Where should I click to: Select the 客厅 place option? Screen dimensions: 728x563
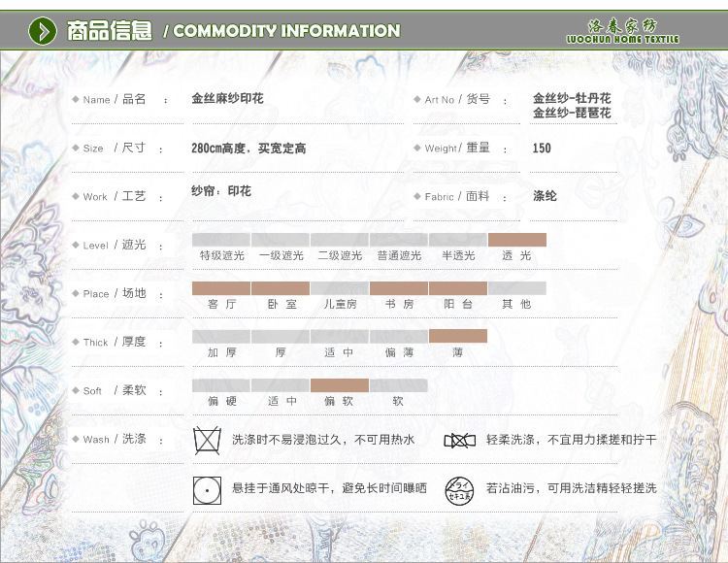(221, 288)
